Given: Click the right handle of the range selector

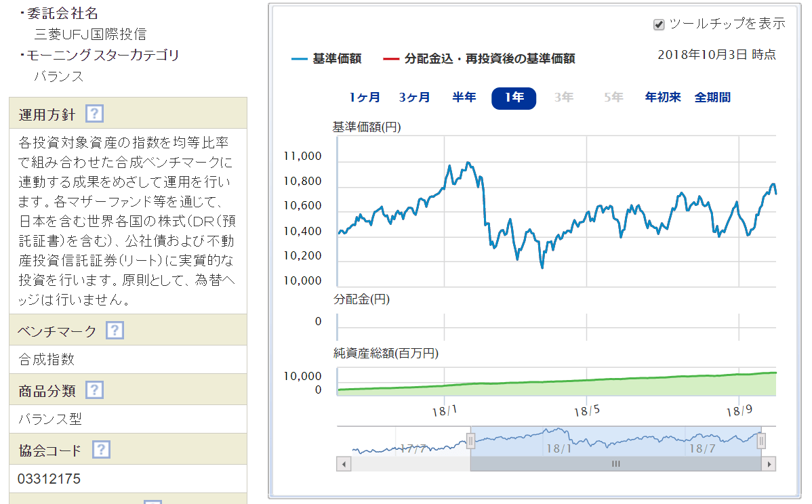Looking at the screenshot, I should click(761, 441).
